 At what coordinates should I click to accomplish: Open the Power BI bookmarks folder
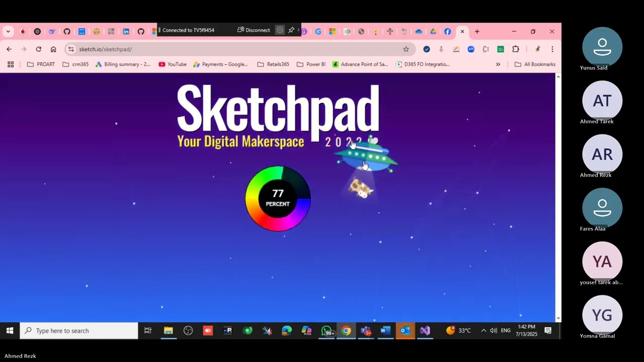point(311,64)
